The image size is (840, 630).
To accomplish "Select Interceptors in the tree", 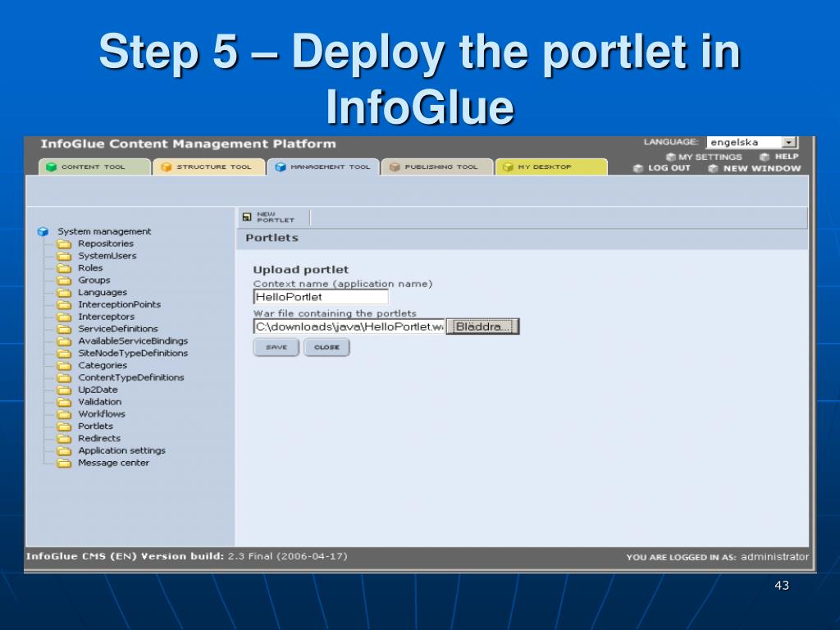I will click(x=106, y=317).
